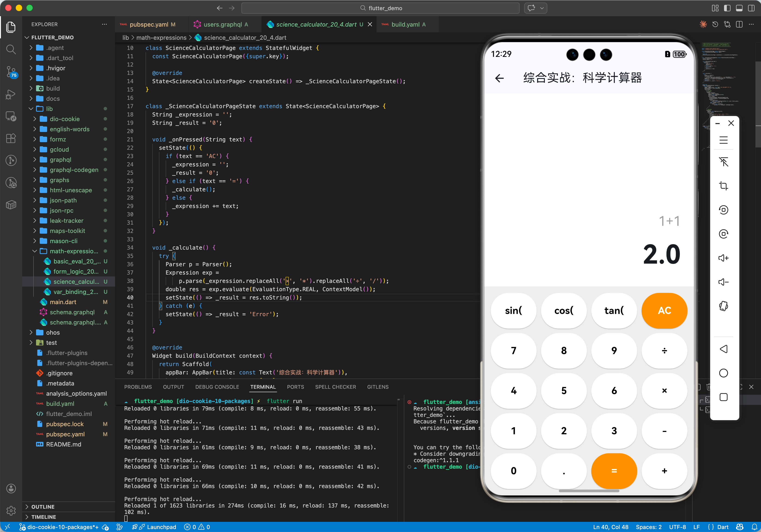
Task: Open the Manage gear icon
Action: [x=11, y=511]
